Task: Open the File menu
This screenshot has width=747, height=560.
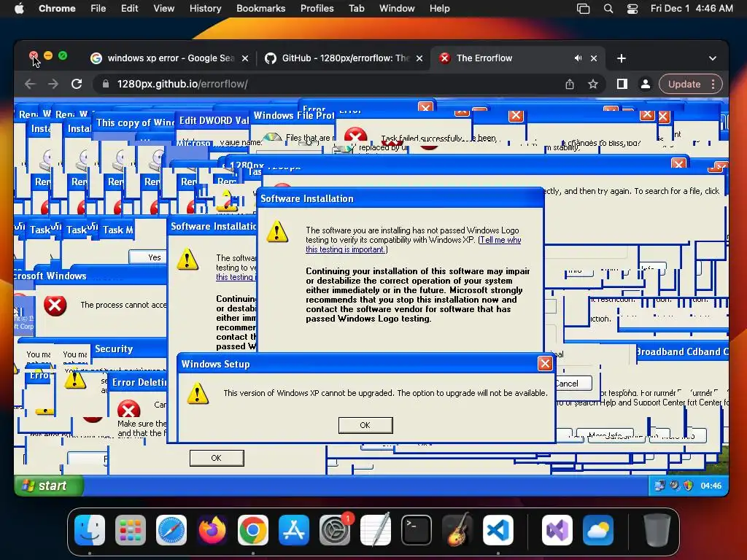Action: [x=98, y=8]
